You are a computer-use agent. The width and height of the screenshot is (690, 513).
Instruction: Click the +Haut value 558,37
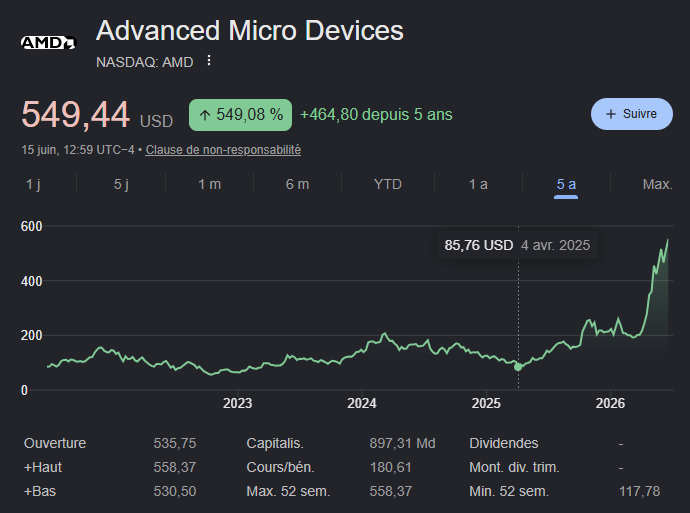[x=175, y=467]
